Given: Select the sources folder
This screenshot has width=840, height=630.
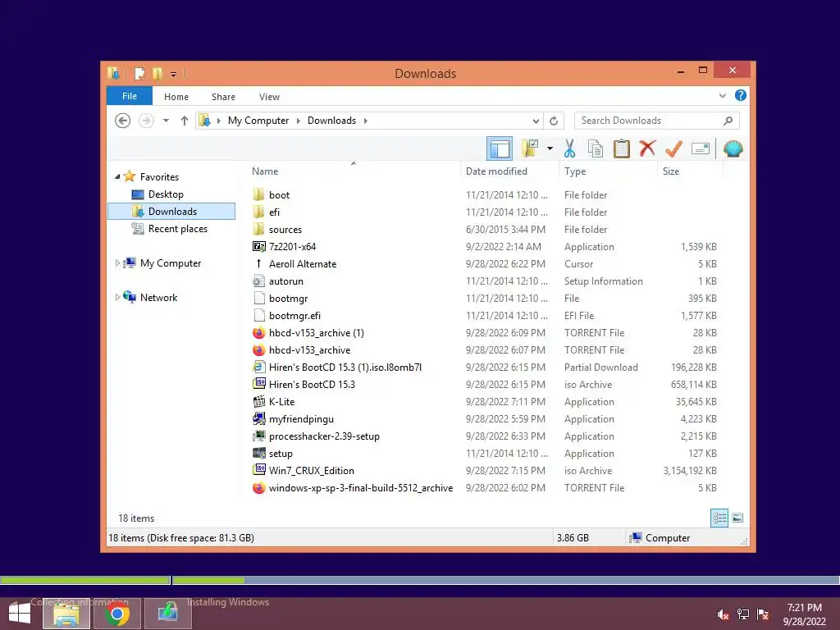Looking at the screenshot, I should coord(285,230).
